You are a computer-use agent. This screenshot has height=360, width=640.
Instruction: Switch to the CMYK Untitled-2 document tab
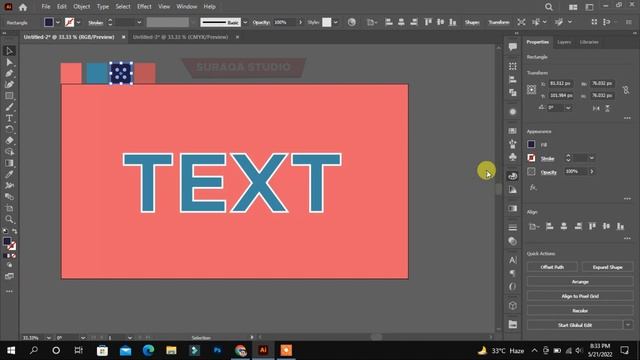pos(180,37)
